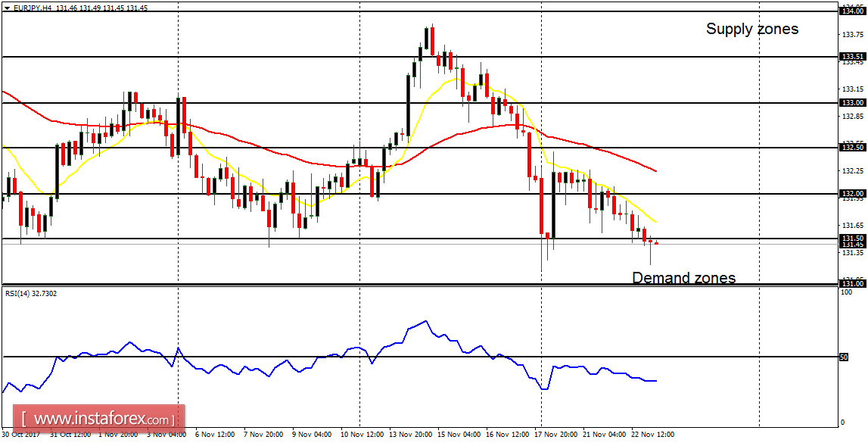Select the Supply zones text label
Image resolution: width=868 pixels, height=443 pixels.
tap(752, 30)
